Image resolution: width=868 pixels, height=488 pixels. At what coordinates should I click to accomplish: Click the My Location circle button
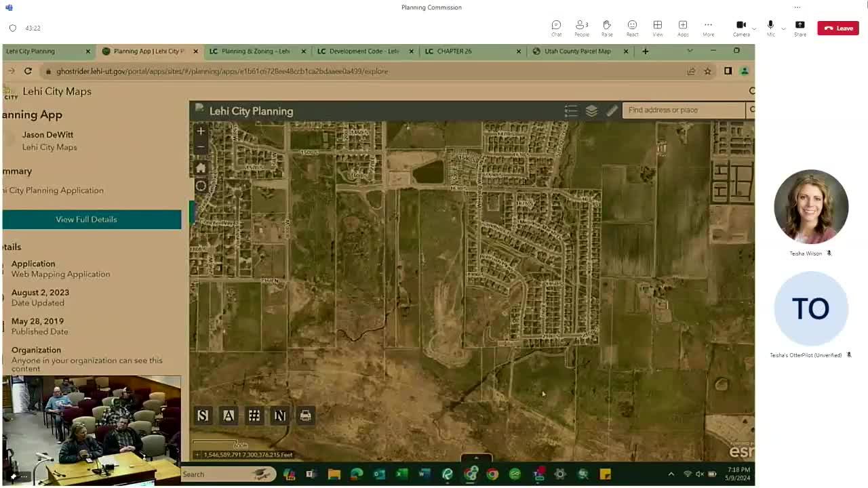pyautogui.click(x=201, y=186)
